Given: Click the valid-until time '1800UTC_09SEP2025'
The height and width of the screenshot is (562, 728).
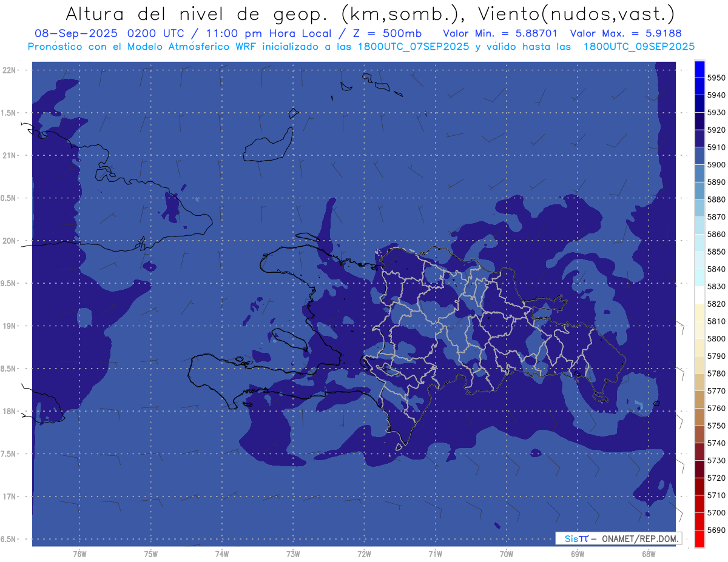Looking at the screenshot, I should (x=639, y=47).
